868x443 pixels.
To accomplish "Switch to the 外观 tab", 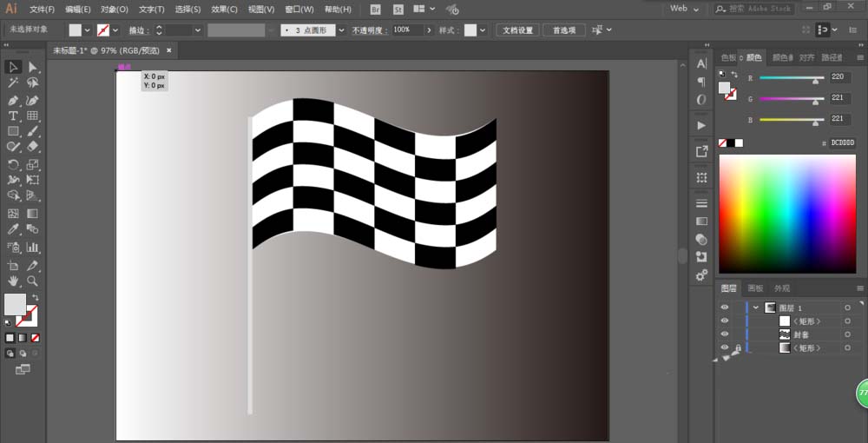I will pyautogui.click(x=782, y=288).
